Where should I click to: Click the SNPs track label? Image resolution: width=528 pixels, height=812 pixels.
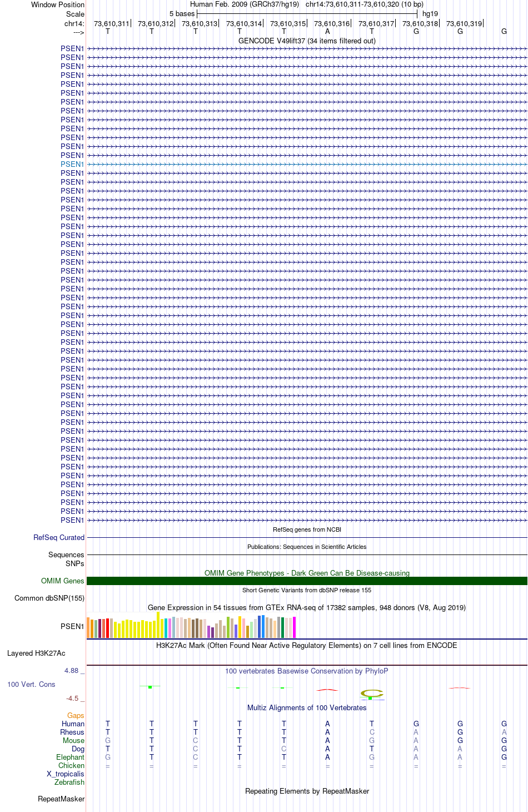pyautogui.click(x=75, y=563)
